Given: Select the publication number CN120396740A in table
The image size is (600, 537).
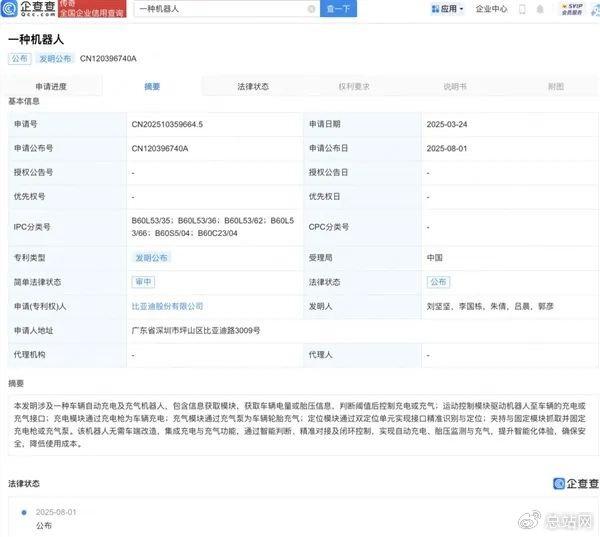Looking at the screenshot, I should [x=160, y=149].
